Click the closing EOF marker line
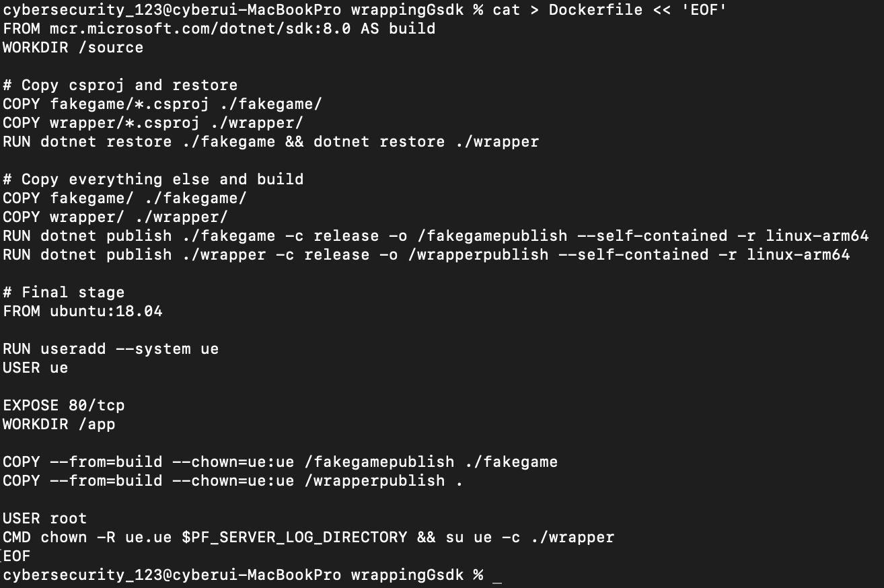This screenshot has width=884, height=588. click(17, 556)
